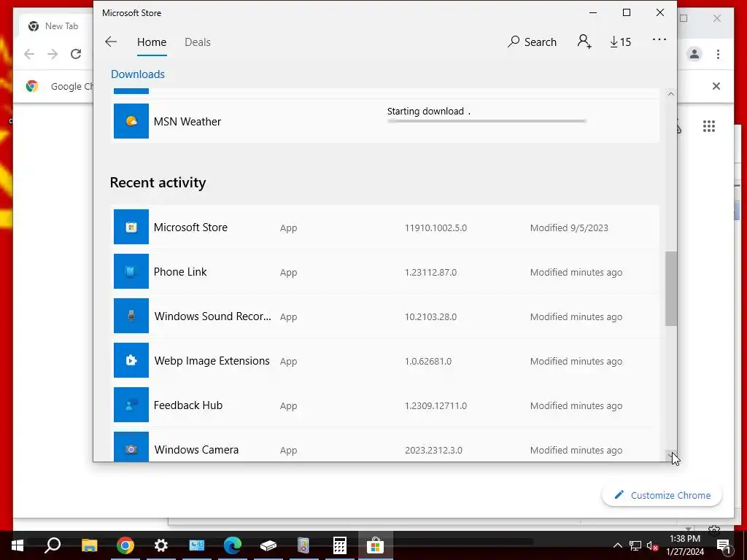Click the account sign-in person icon
747x560 pixels.
point(584,42)
